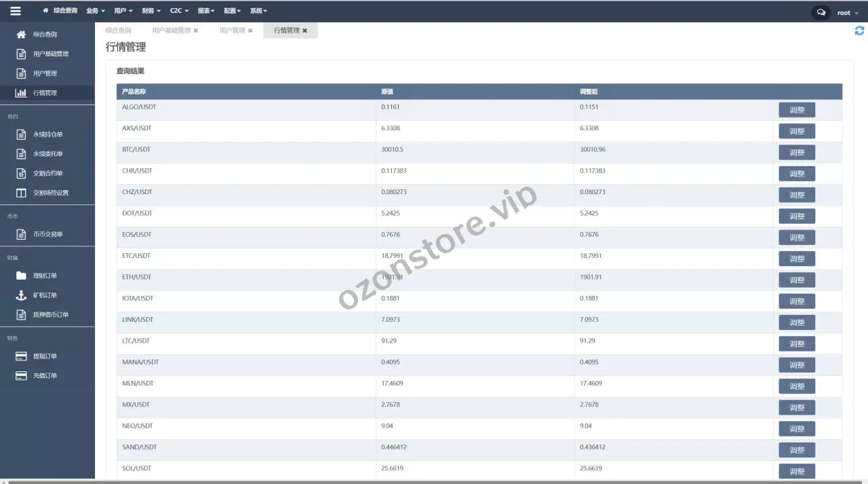The width and height of the screenshot is (868, 484).
Task: Click the columns icon for 交割场控设置
Action: click(x=21, y=193)
